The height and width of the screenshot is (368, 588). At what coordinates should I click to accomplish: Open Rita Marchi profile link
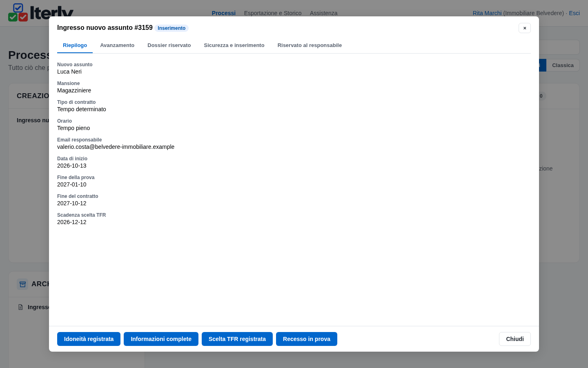click(487, 13)
